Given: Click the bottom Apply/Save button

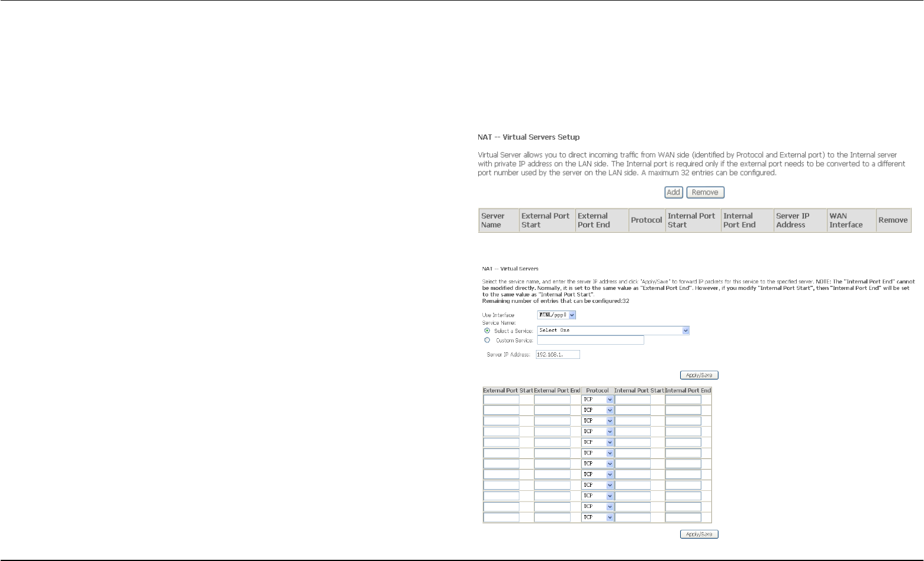Looking at the screenshot, I should [699, 534].
